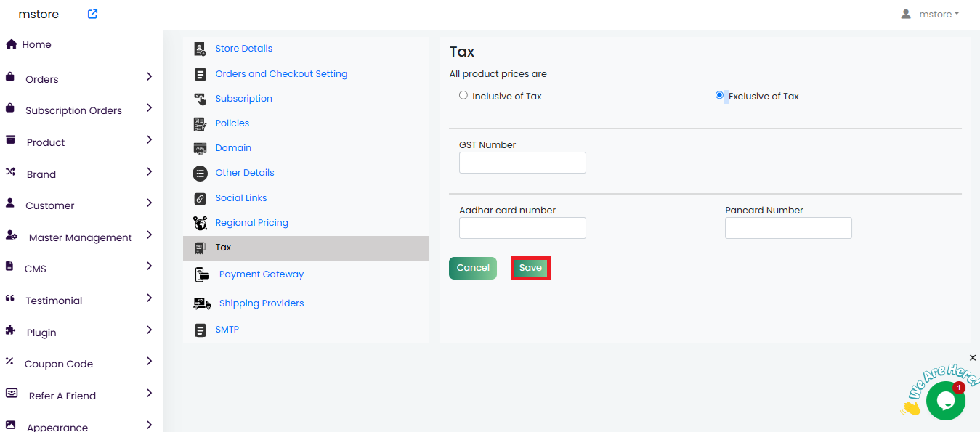The height and width of the screenshot is (432, 980).
Task: Open store in new tab icon
Action: [x=92, y=14]
